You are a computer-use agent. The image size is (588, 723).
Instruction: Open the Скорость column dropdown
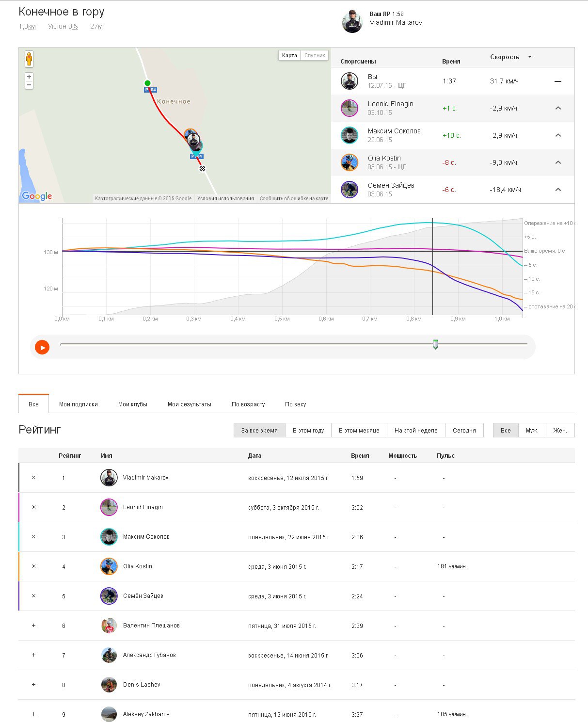[x=529, y=57]
